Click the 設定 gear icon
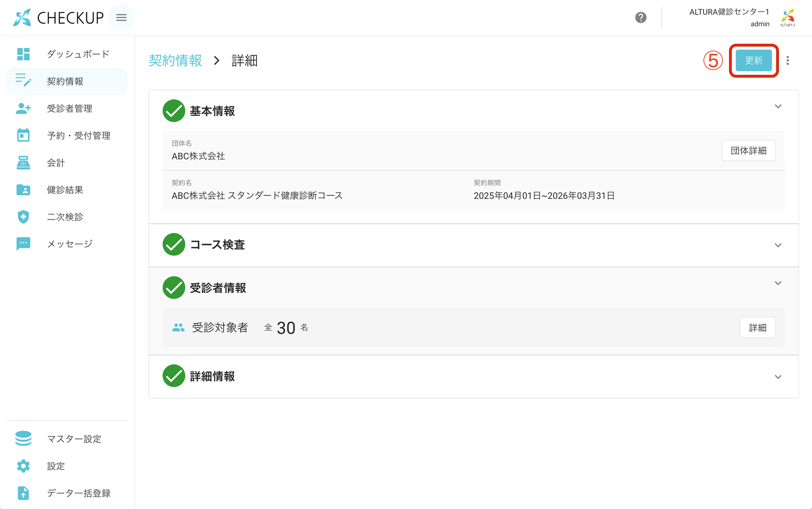Screen dimensions: 812x509 click(23, 466)
